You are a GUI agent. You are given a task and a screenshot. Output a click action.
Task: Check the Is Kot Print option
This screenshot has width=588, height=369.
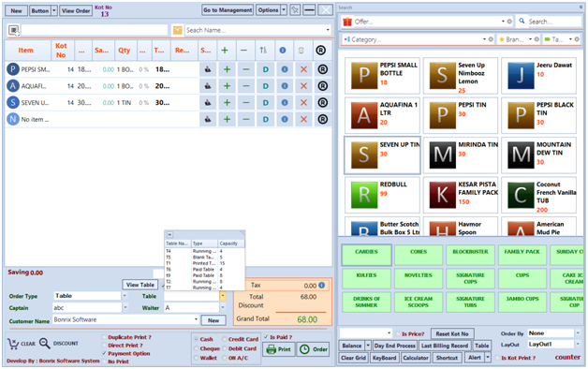pos(497,358)
